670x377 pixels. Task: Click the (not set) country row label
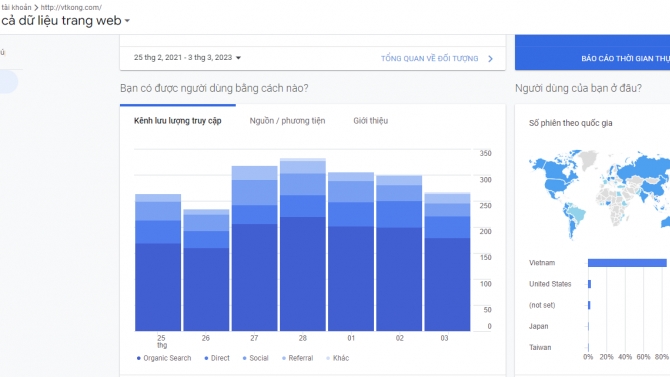click(542, 305)
